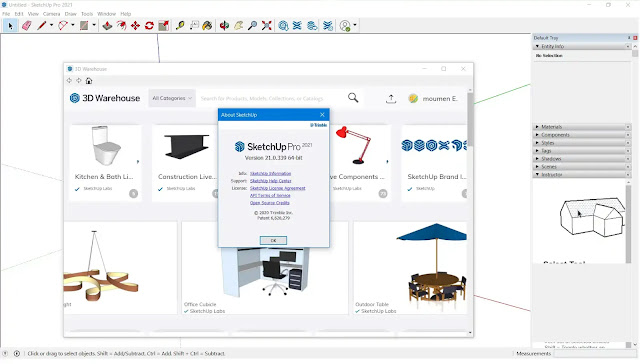Open the SketchUp Information link
The height and width of the screenshot is (364, 640).
click(270, 173)
